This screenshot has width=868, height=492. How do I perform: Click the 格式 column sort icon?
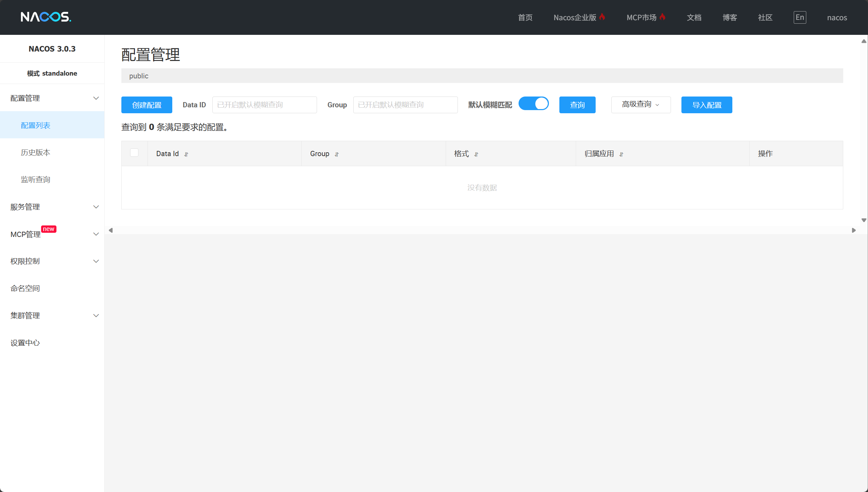476,154
